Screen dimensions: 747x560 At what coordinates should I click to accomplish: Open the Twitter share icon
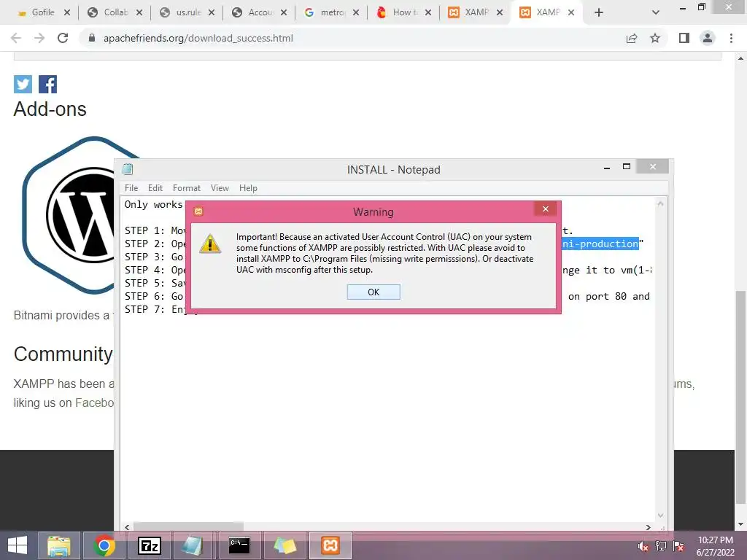[23, 85]
